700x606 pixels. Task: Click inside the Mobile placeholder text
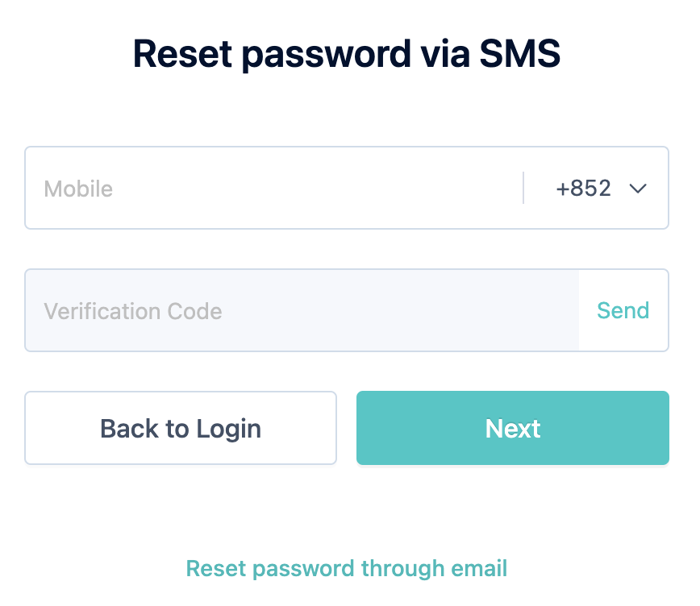(x=78, y=188)
